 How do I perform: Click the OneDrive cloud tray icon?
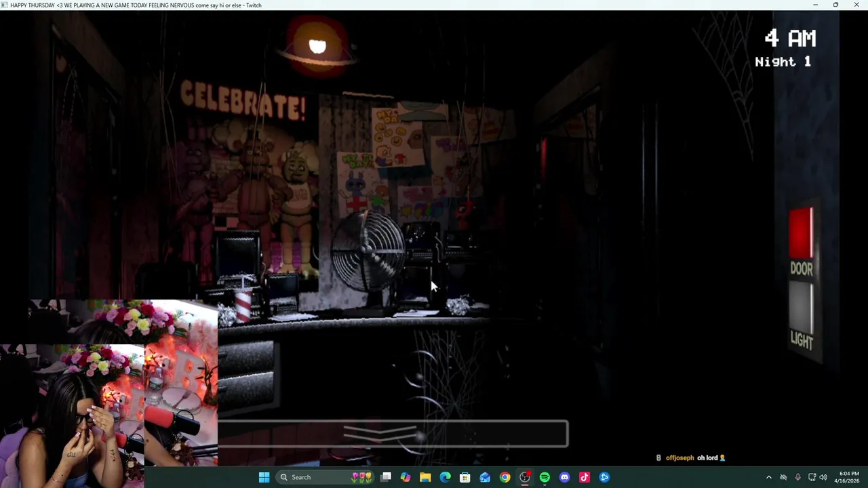click(783, 477)
